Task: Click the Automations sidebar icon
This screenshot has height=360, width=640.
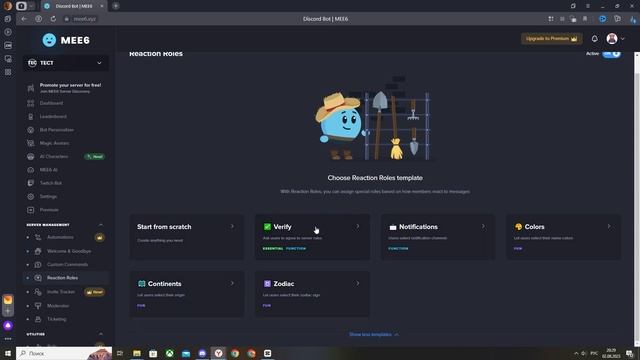Action: 38,237
